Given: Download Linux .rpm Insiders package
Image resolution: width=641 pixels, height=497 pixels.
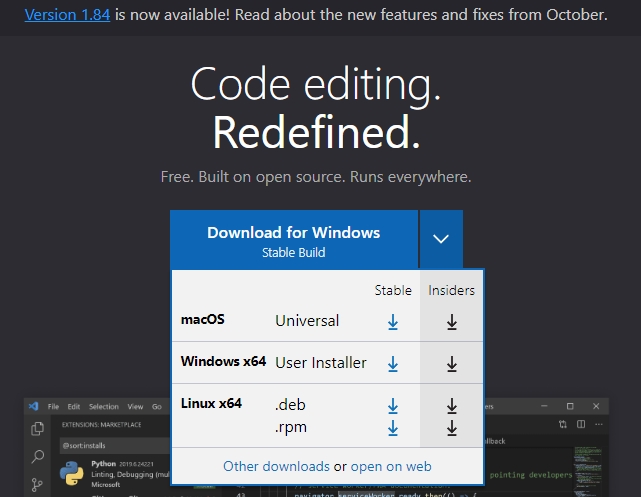Looking at the screenshot, I should point(451,428).
